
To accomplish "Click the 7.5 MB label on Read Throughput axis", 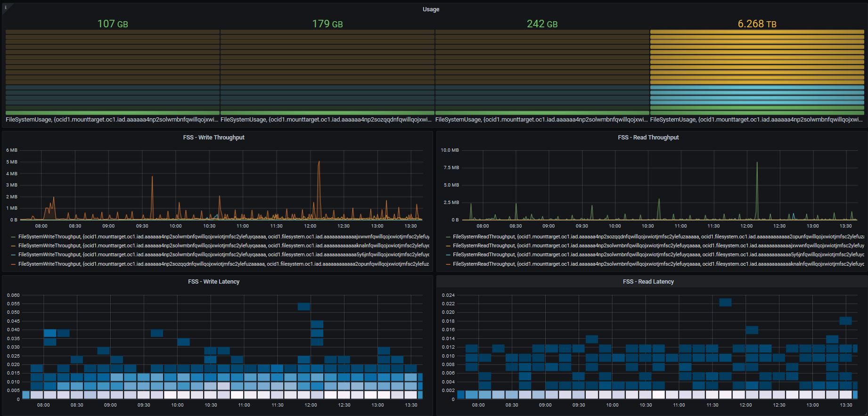I will point(451,168).
